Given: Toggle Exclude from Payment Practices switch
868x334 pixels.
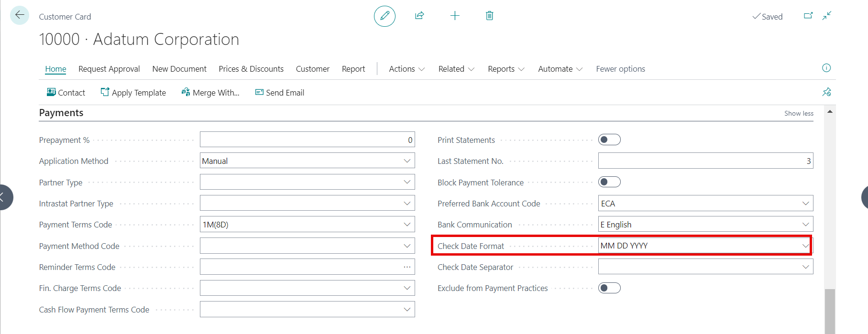Looking at the screenshot, I should pyautogui.click(x=609, y=288).
